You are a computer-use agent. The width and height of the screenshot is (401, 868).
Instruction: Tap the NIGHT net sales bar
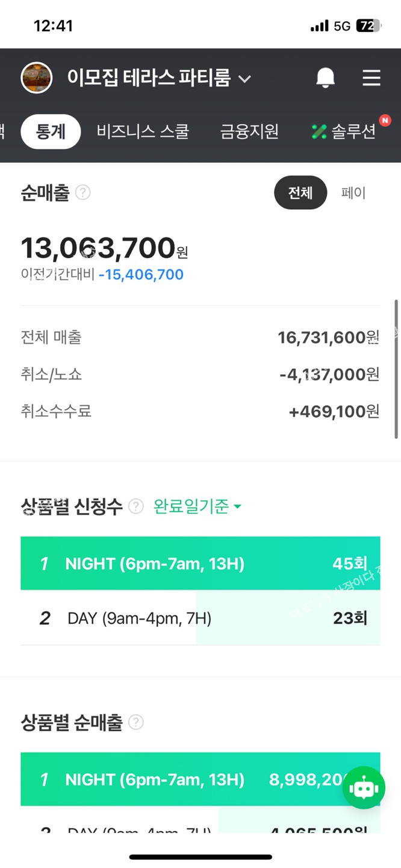click(181, 779)
